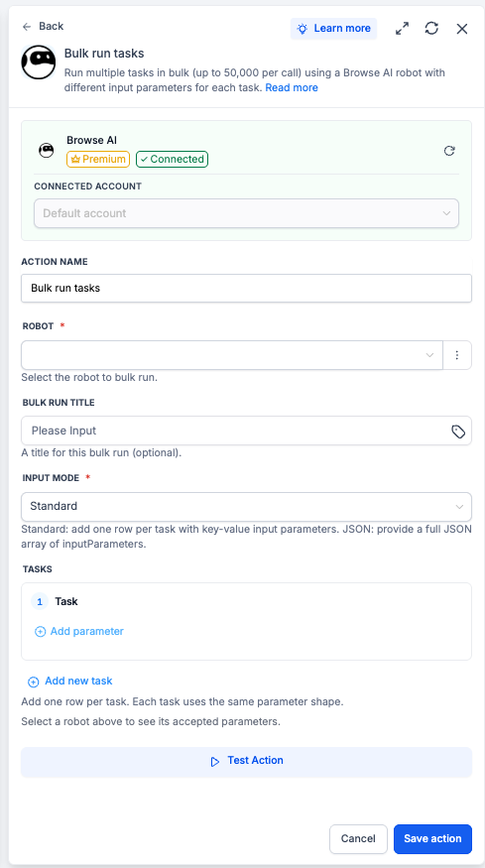Expand the panel to full screen
485x868 pixels.
point(402,29)
